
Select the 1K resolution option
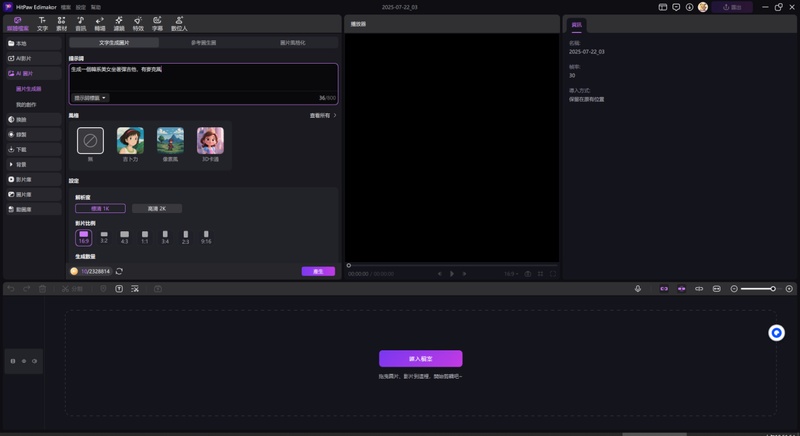pos(100,209)
